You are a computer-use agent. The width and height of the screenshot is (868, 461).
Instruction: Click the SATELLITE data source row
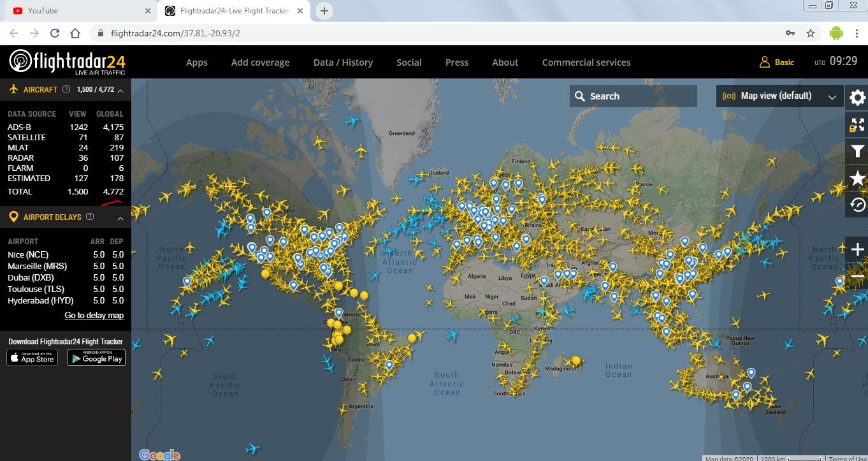[66, 137]
